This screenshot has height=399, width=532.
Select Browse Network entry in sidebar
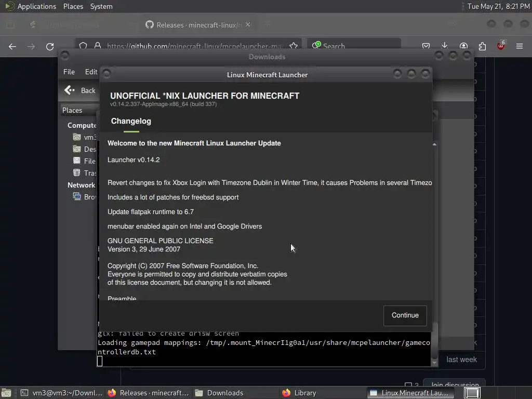coord(85,197)
